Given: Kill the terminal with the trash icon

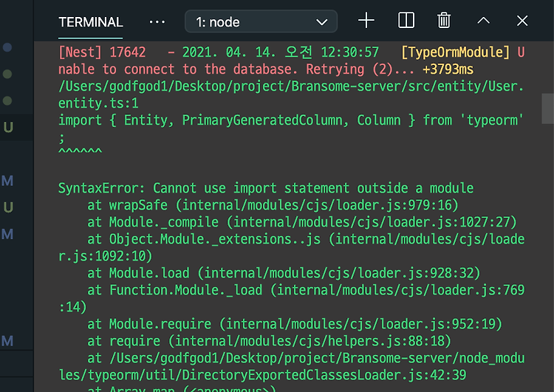Looking at the screenshot, I should [x=444, y=21].
